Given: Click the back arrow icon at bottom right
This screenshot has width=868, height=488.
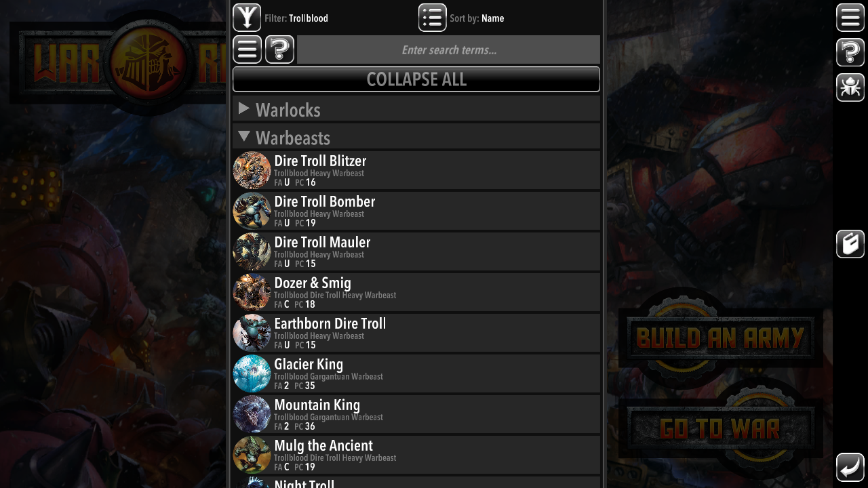Looking at the screenshot, I should pyautogui.click(x=850, y=467).
